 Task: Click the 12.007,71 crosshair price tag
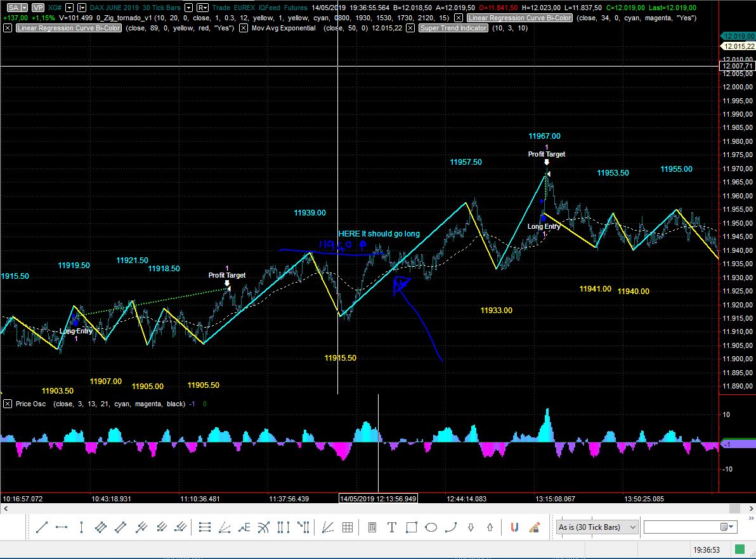(737, 66)
